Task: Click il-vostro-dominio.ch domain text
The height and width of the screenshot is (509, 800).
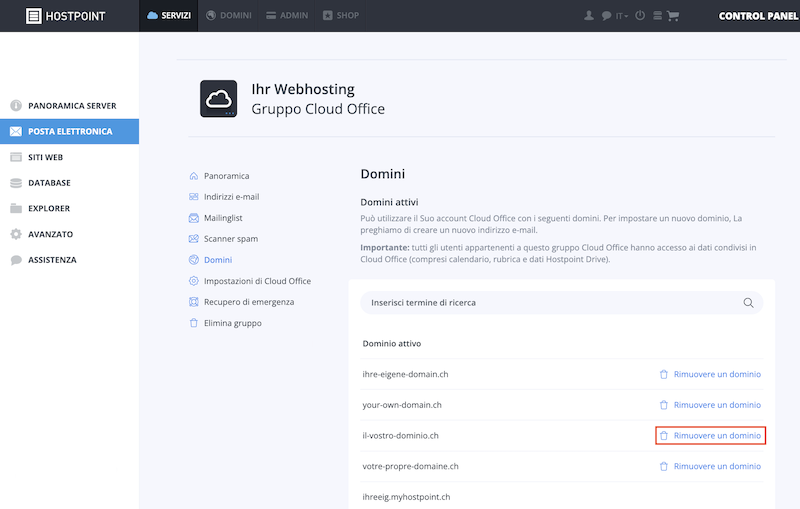Action: tap(401, 436)
